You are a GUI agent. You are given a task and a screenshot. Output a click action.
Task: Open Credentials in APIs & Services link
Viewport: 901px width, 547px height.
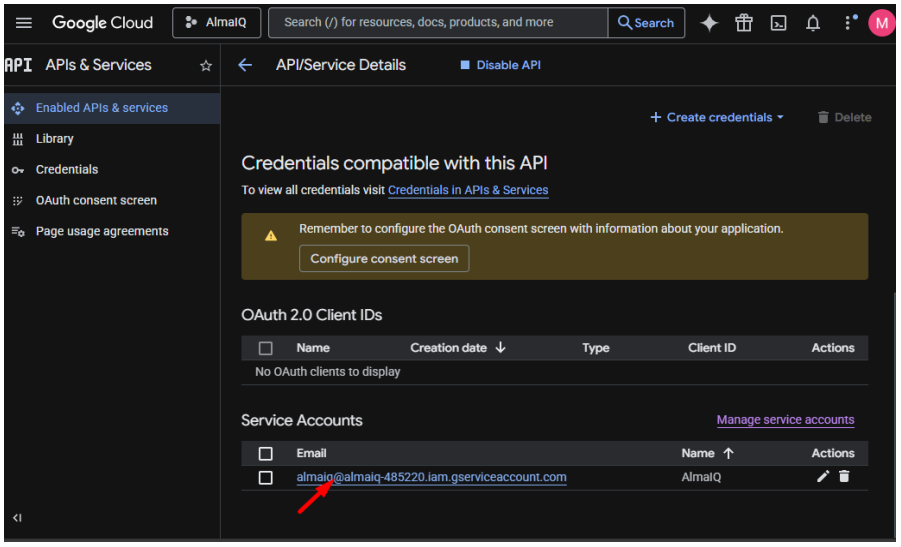point(468,190)
